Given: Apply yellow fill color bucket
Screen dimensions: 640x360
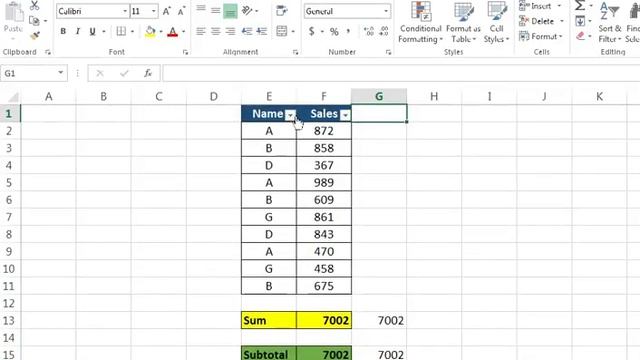Looking at the screenshot, I should pos(150,31).
